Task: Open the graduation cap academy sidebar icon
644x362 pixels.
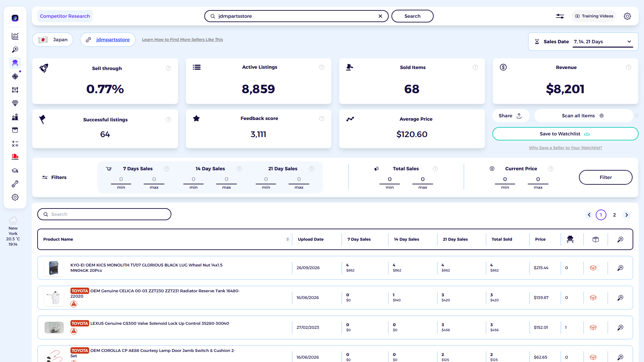Action: 15,171
